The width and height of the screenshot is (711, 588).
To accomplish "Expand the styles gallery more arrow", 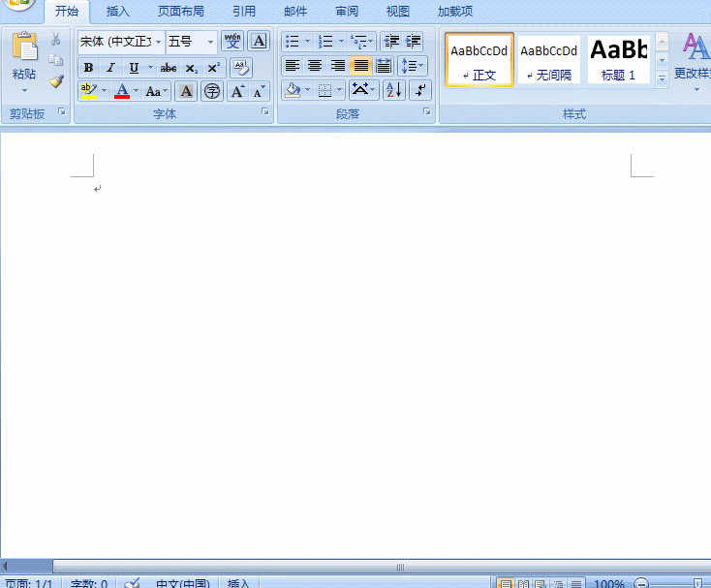I will tap(662, 78).
